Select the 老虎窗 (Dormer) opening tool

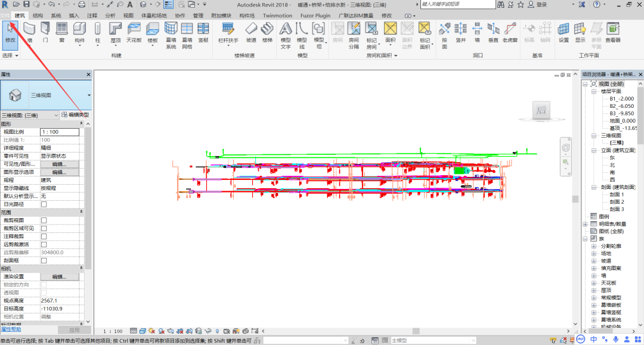tap(510, 32)
